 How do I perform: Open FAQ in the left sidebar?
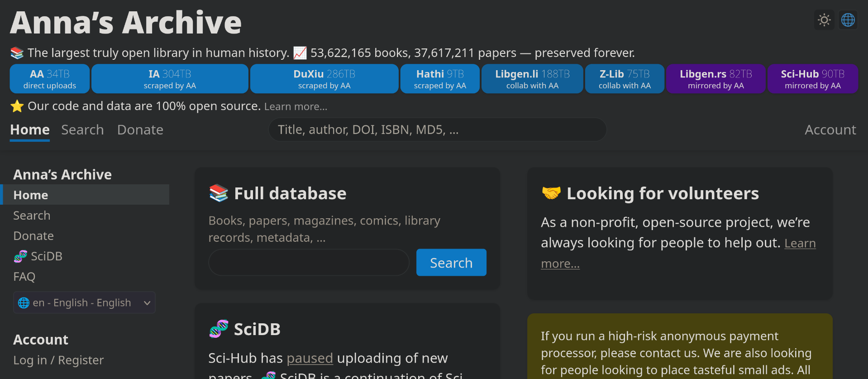click(x=24, y=277)
